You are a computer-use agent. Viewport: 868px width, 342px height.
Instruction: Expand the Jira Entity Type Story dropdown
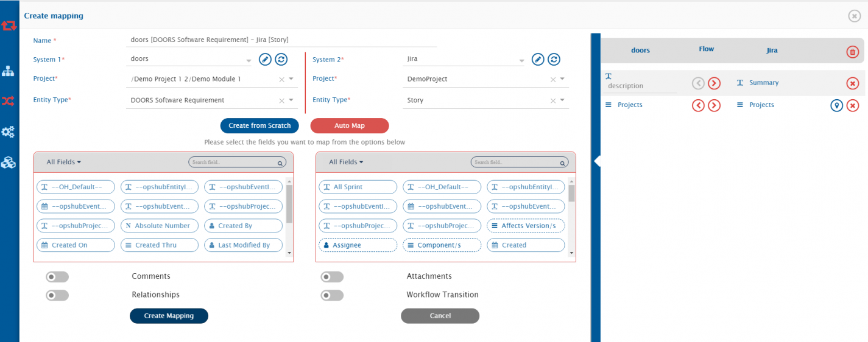[x=562, y=100]
